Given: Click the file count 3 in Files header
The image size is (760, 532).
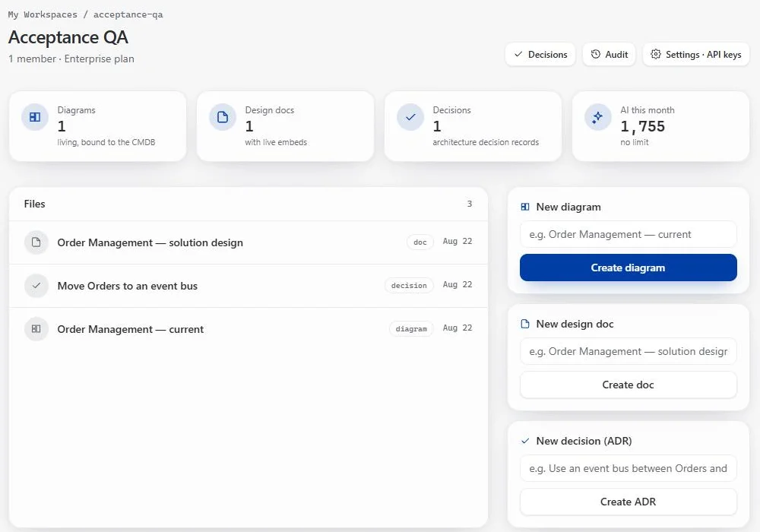Looking at the screenshot, I should tap(469, 204).
